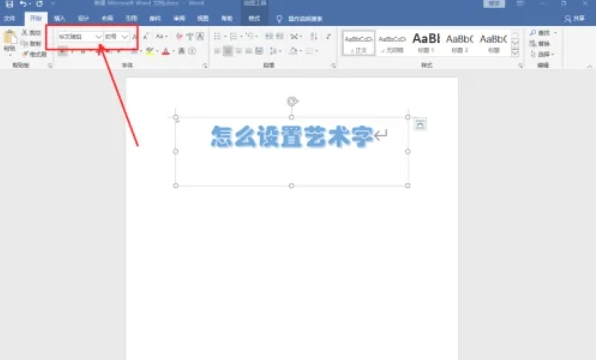This screenshot has height=360, width=597.
Task: Click the Save icon in the quick access toolbar
Action: point(9,4)
